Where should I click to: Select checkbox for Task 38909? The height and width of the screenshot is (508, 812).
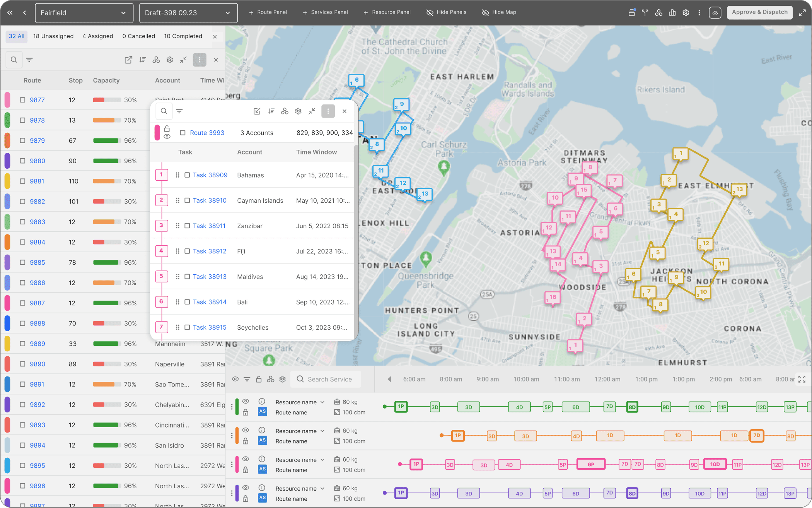click(187, 175)
